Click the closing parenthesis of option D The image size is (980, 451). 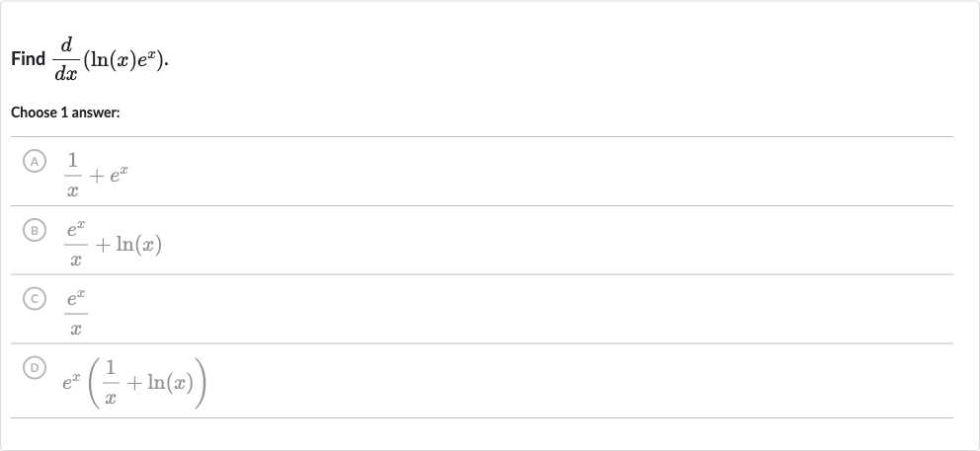(x=201, y=383)
